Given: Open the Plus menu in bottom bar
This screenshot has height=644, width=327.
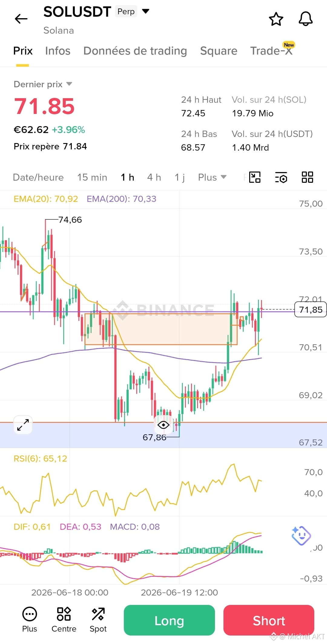Looking at the screenshot, I should coord(30,620).
